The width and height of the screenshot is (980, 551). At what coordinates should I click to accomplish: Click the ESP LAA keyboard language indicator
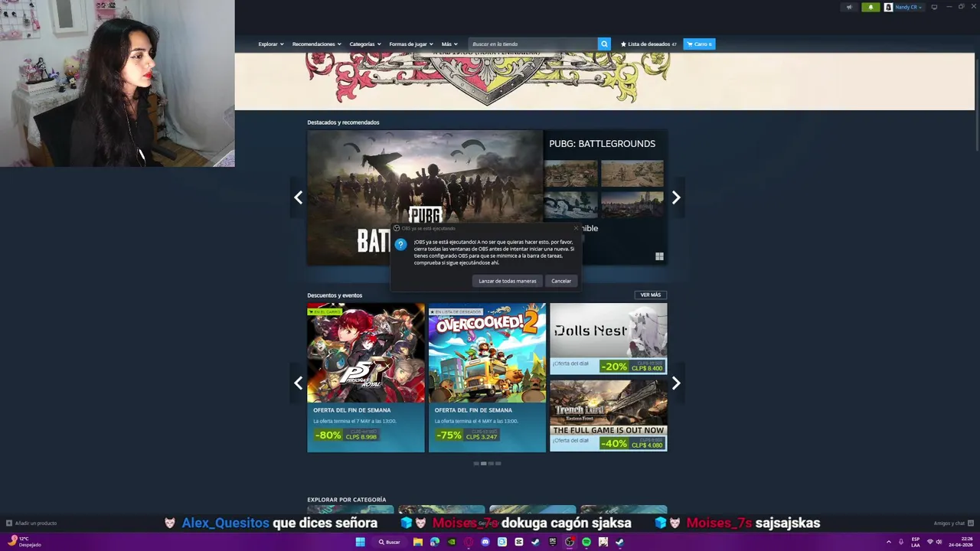click(916, 542)
